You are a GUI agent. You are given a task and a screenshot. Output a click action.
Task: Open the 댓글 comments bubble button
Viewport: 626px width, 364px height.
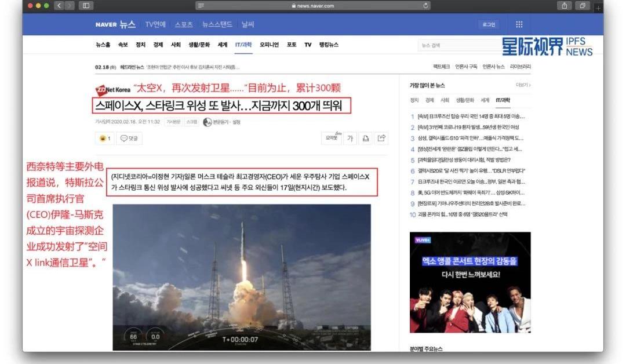point(130,139)
